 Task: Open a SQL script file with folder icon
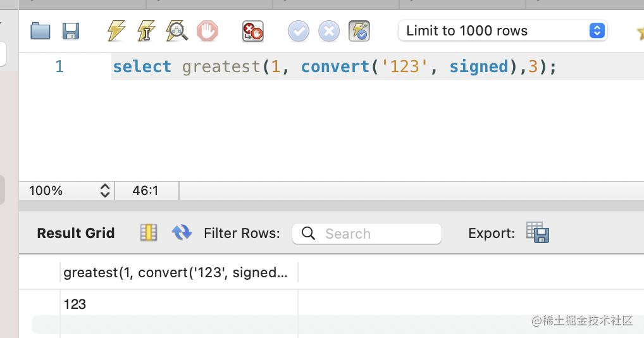coord(40,30)
